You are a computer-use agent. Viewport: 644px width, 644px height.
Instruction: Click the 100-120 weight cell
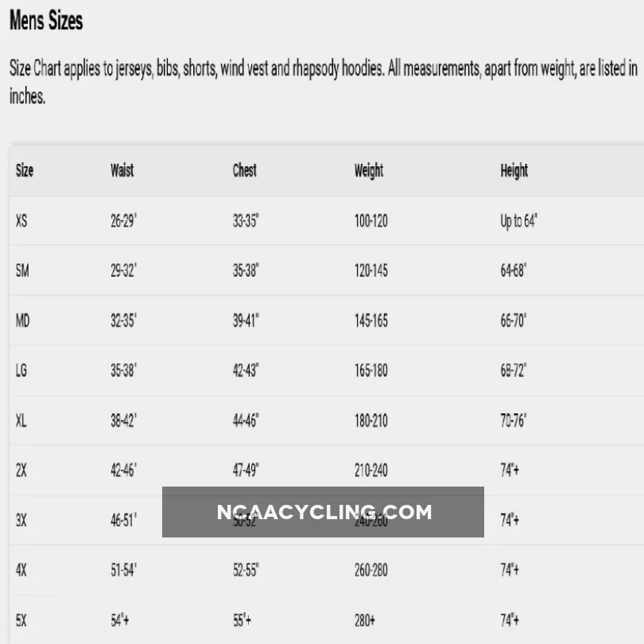click(370, 221)
